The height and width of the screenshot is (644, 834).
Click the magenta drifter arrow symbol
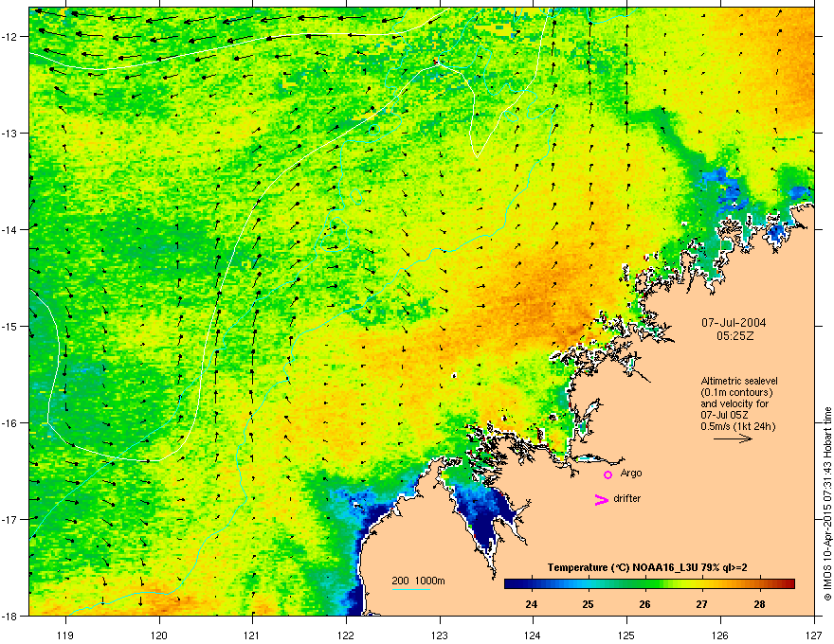coord(602,499)
